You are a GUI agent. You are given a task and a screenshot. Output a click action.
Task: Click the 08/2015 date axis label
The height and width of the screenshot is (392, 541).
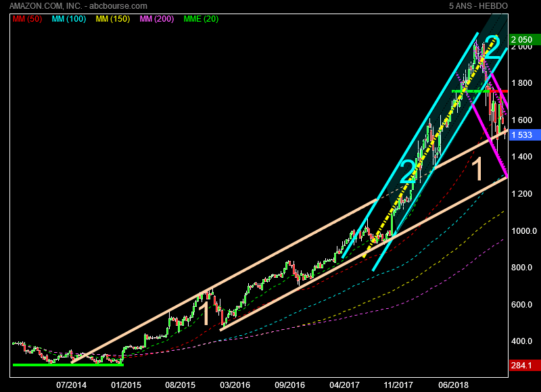(181, 385)
